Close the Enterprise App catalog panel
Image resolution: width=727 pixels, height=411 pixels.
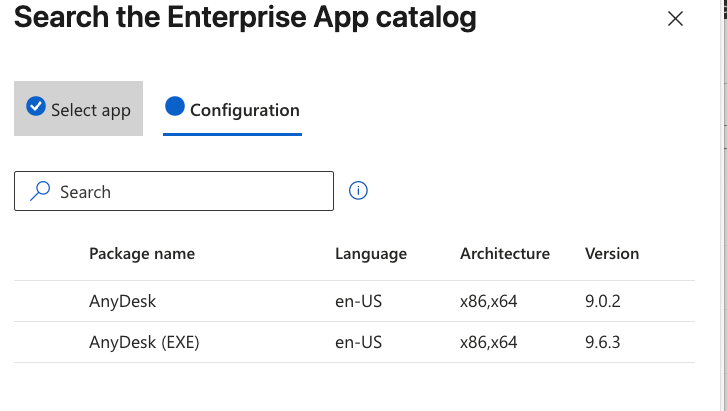pos(676,19)
